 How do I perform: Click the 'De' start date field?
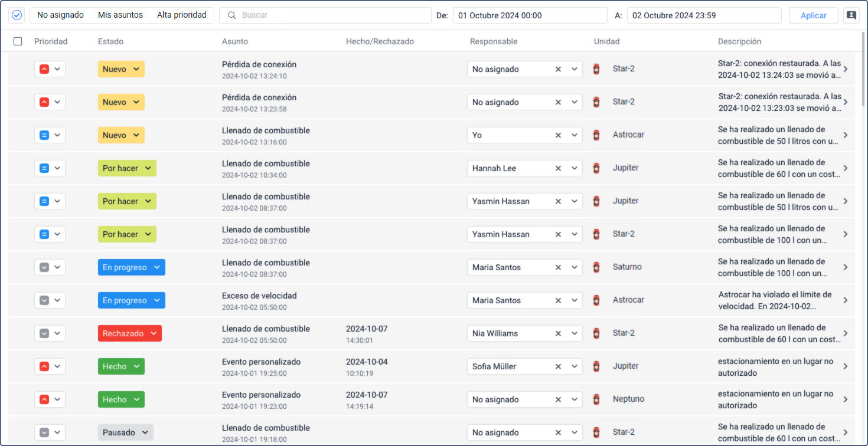pos(530,15)
